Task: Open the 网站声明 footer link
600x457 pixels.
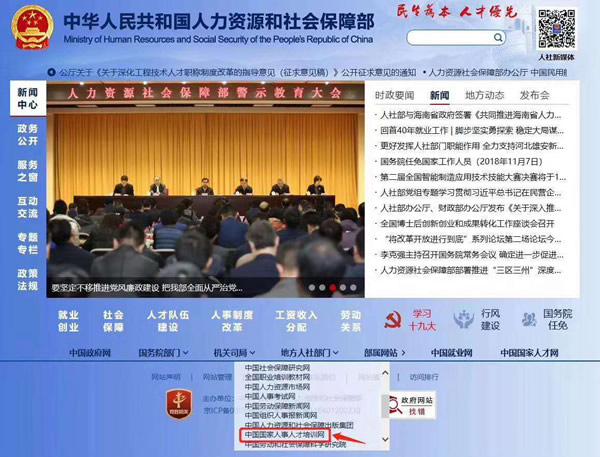Action: 166,377
